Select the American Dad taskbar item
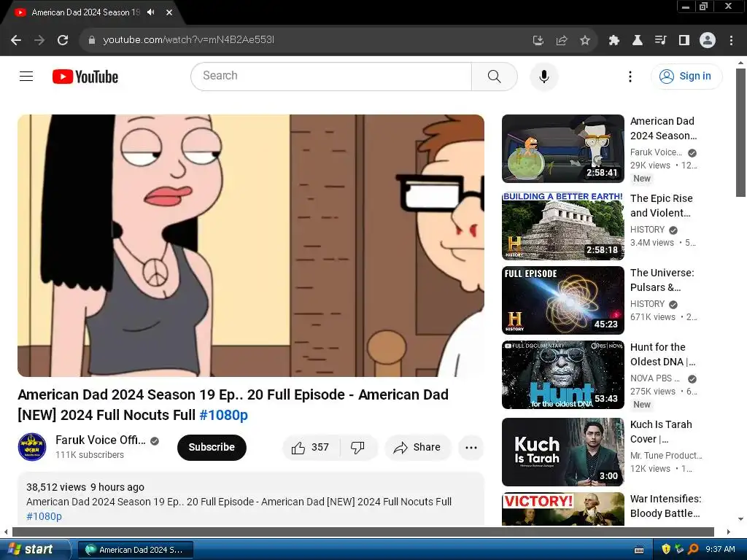747x560 pixels. (x=135, y=550)
